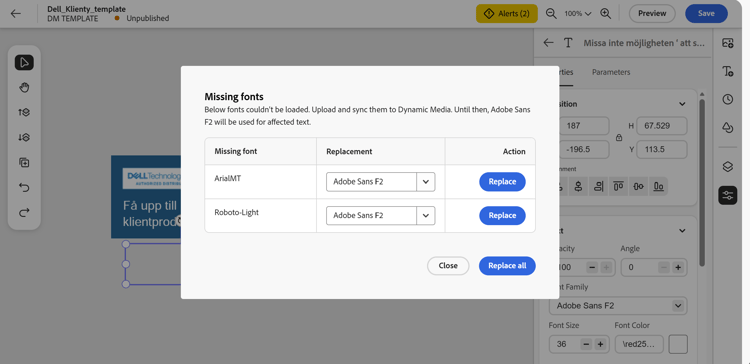Switch to the Parameters tab
Screen dimensions: 750x364
(611, 72)
